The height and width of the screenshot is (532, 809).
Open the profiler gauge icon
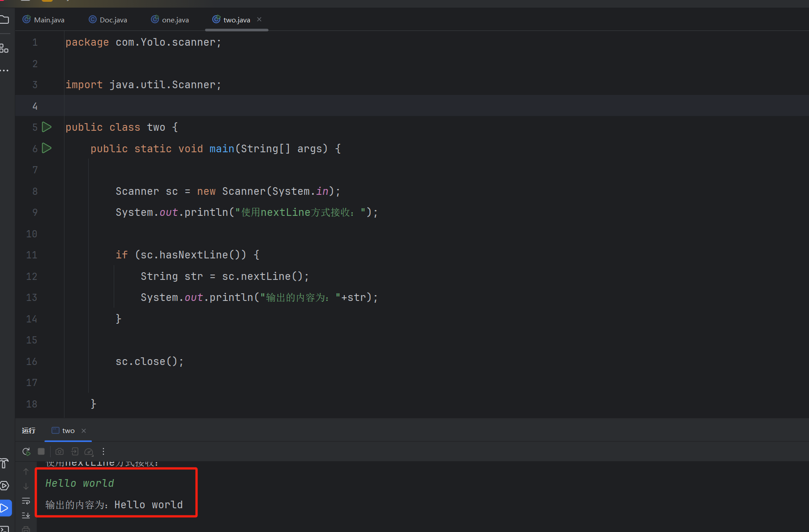[x=89, y=451]
